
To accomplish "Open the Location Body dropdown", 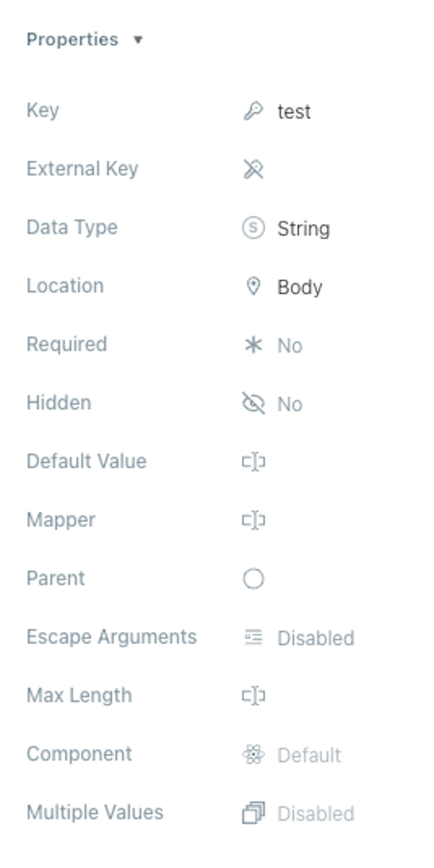I will tap(299, 288).
